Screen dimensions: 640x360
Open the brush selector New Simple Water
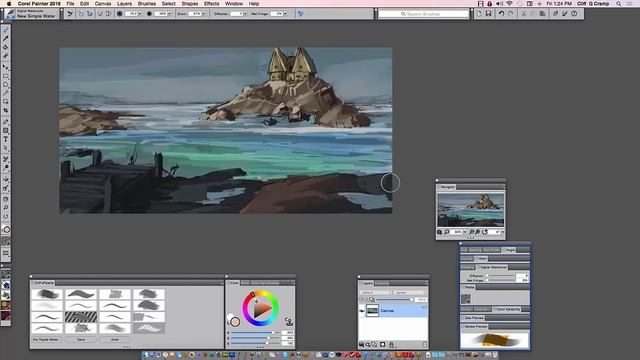[x=32, y=14]
